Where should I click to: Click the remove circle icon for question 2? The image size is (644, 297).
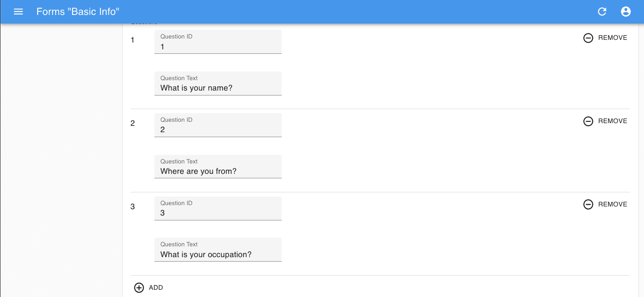coord(588,121)
